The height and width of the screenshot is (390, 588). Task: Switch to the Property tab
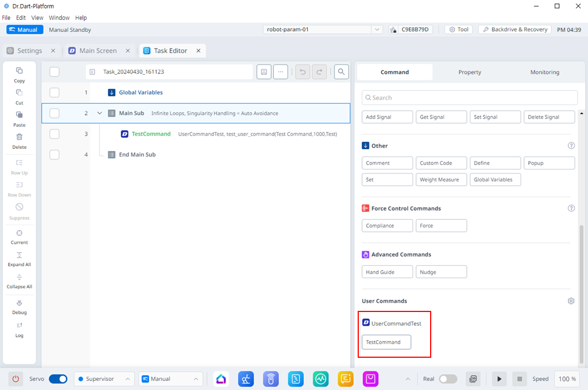470,72
